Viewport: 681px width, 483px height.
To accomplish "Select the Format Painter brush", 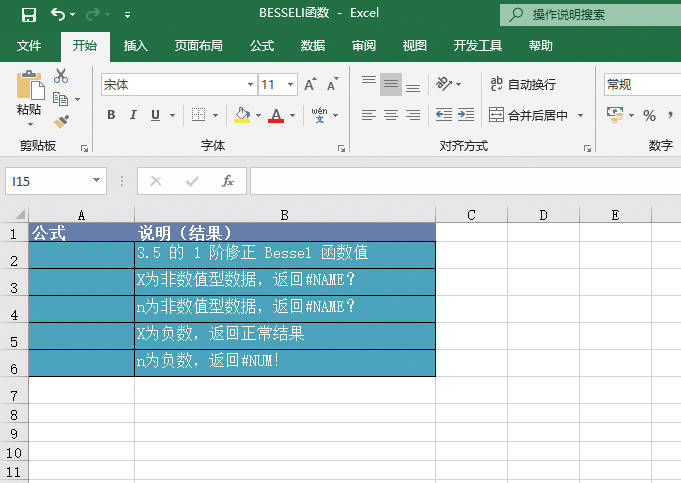I will (61, 121).
